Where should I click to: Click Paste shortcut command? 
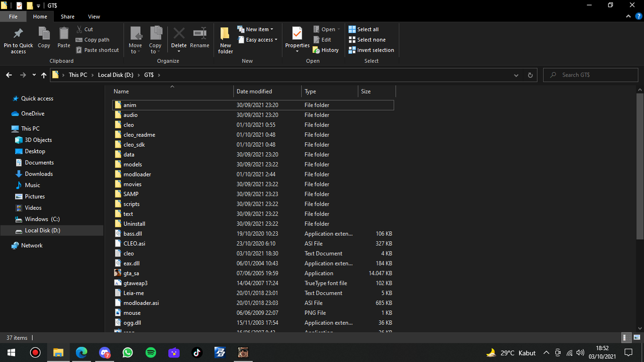pos(98,50)
